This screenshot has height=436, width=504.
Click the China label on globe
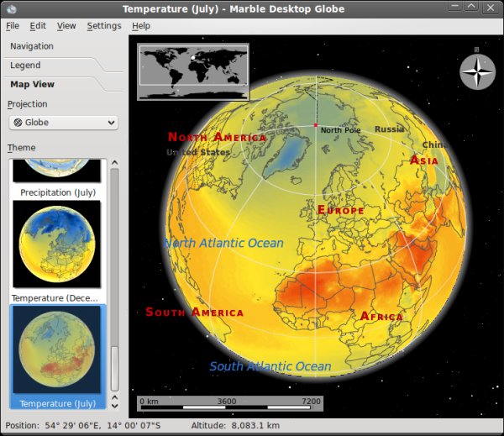click(x=435, y=145)
